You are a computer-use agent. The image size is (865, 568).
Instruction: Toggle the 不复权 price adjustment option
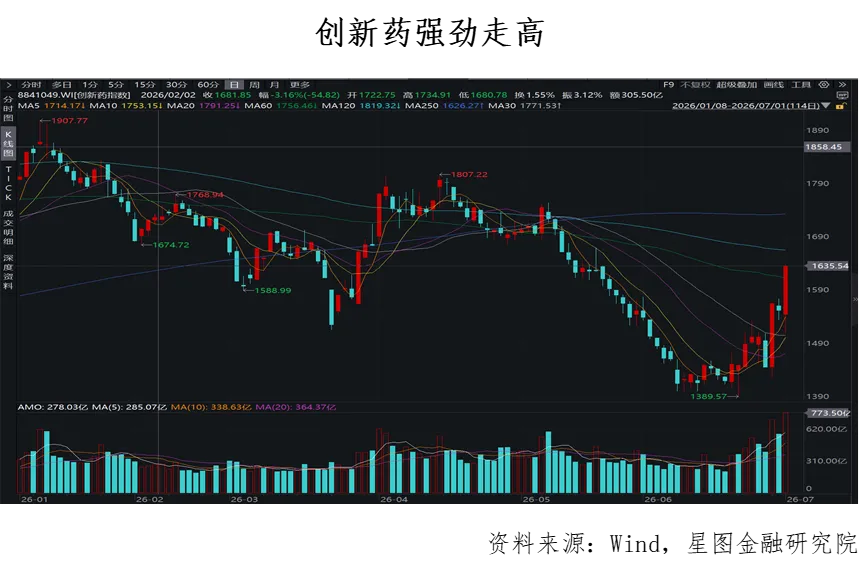pos(695,84)
